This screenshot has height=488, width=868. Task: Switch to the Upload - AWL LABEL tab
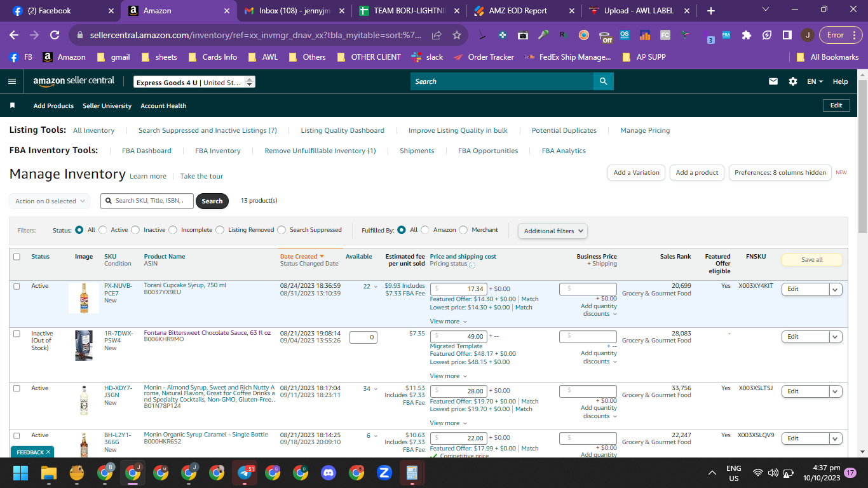point(639,11)
